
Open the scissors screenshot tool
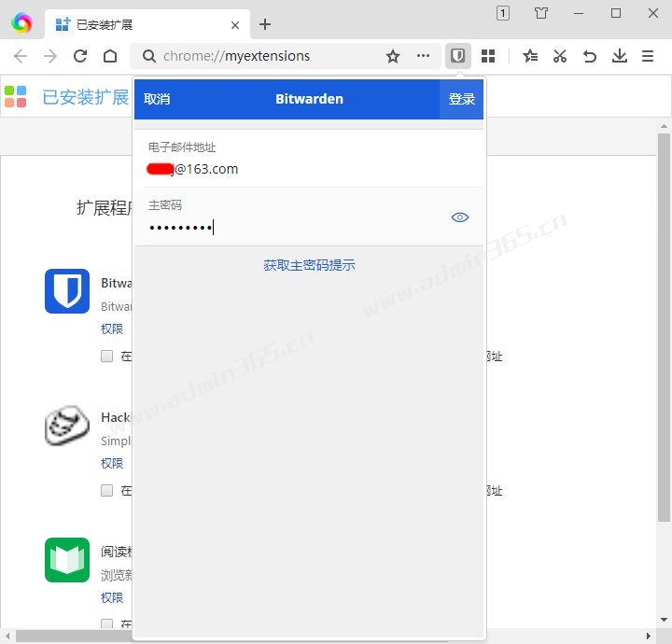point(560,56)
